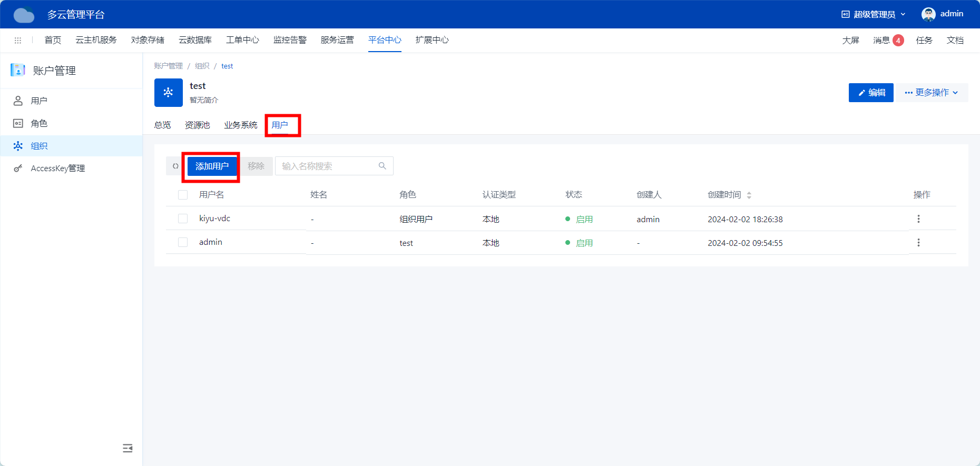
Task: Check the kiyu-vdc user checkbox
Action: (183, 219)
